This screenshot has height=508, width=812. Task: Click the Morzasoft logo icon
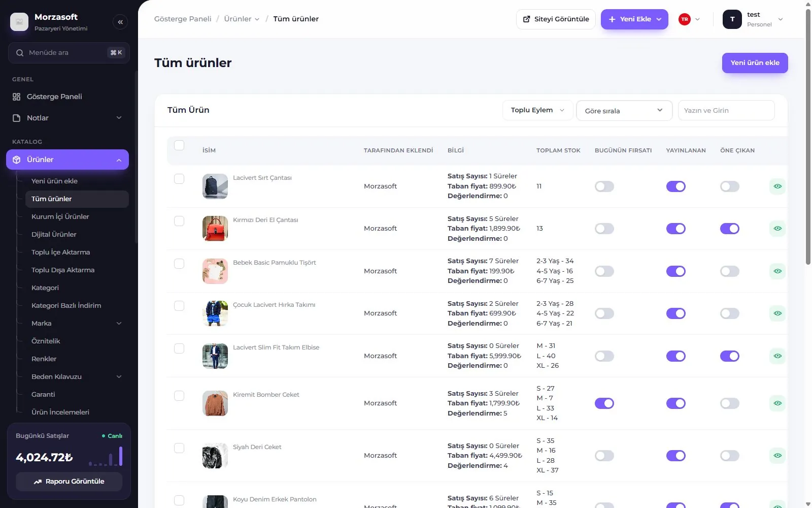point(19,22)
